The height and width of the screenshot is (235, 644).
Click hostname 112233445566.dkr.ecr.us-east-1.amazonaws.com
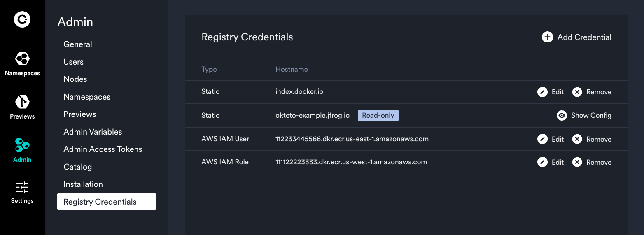tap(352, 139)
